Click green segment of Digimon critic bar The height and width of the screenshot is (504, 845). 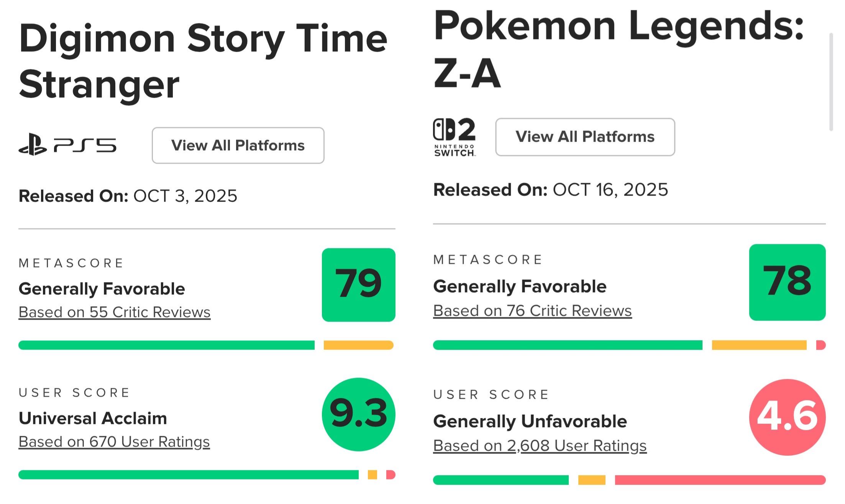(x=166, y=345)
